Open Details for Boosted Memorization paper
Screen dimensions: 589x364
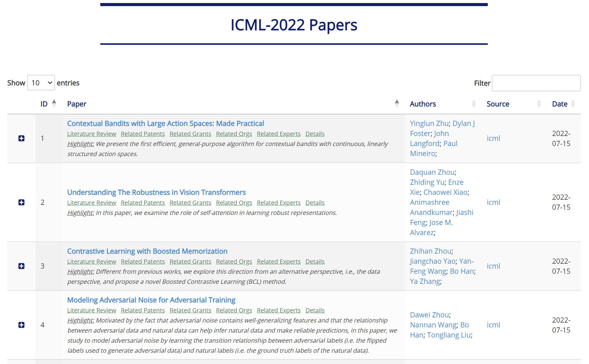[315, 262]
